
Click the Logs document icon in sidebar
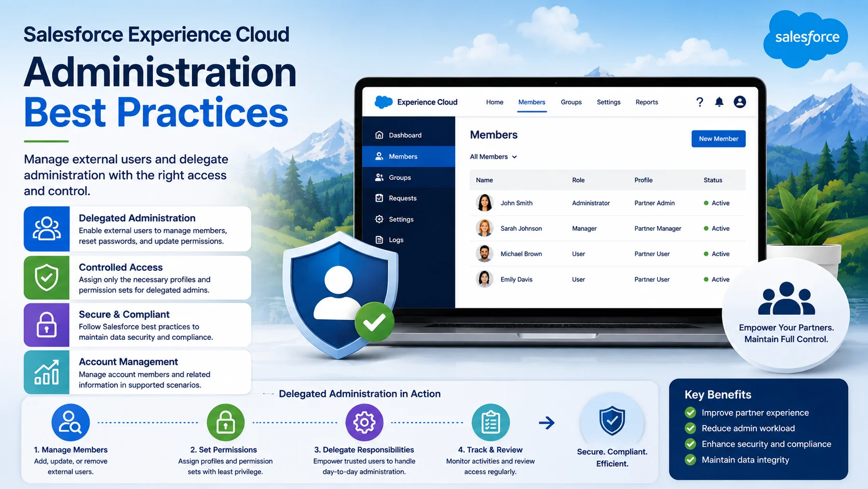click(379, 240)
